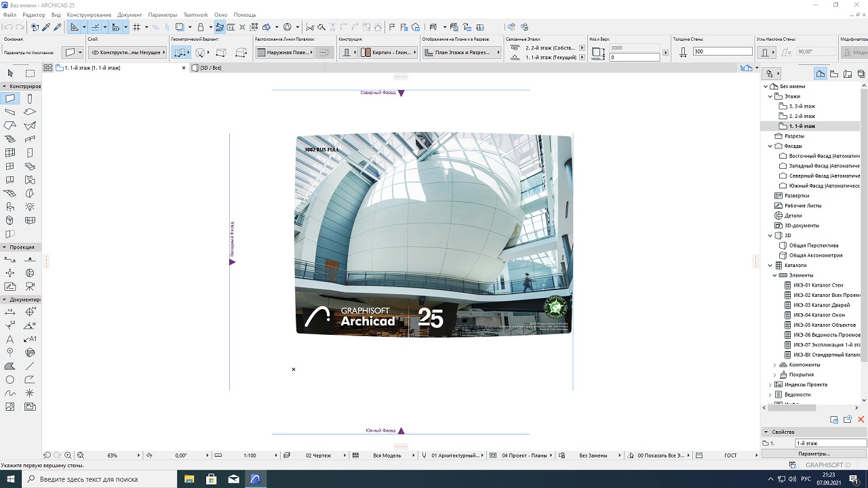Viewport: 868px width, 488px height.
Task: Choose the Lamp tool
Action: pos(30,207)
